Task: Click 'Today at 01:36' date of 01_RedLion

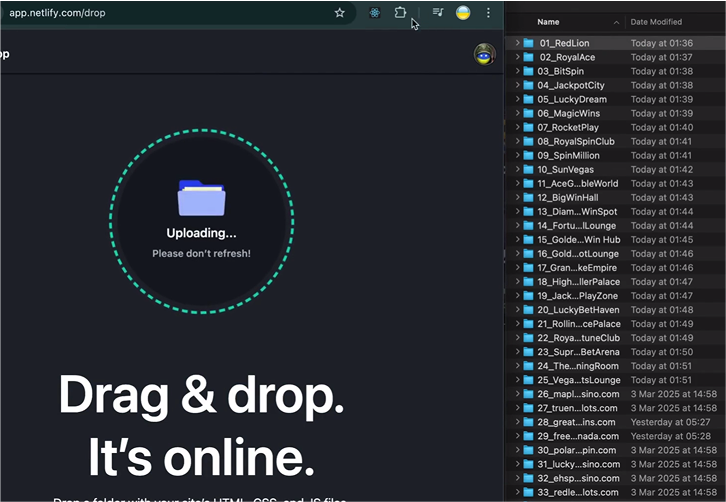Action: [x=662, y=43]
